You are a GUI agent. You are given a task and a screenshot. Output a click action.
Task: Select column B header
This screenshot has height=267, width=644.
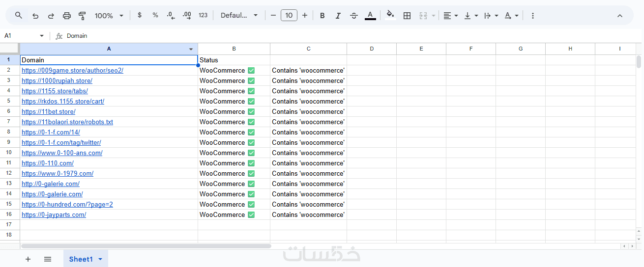tap(234, 49)
